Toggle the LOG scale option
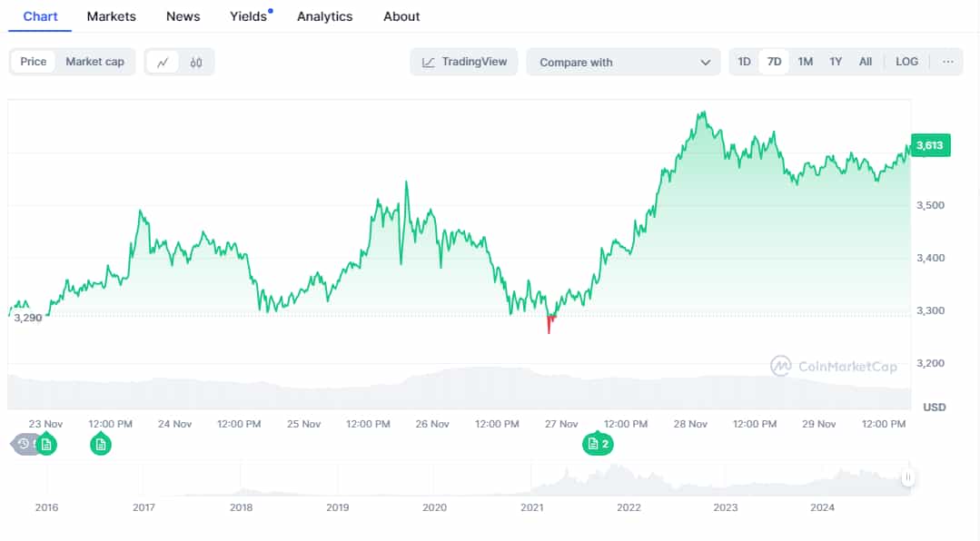 click(x=906, y=62)
